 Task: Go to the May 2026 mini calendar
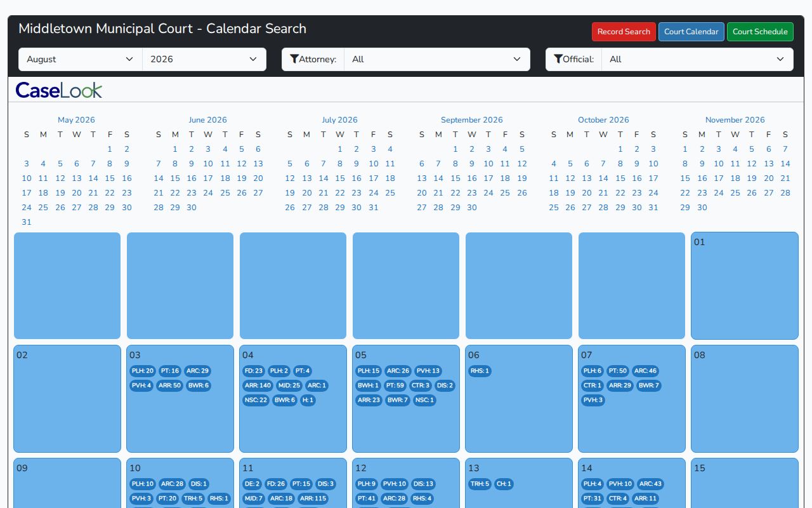76,119
